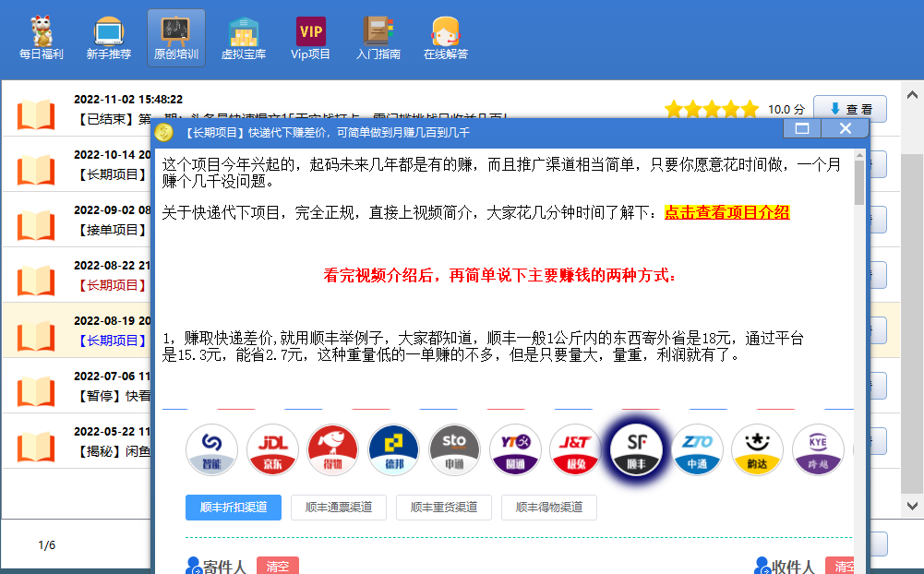The image size is (924, 574).
Task: Click the gold coin icon in popup title
Action: tap(163, 133)
